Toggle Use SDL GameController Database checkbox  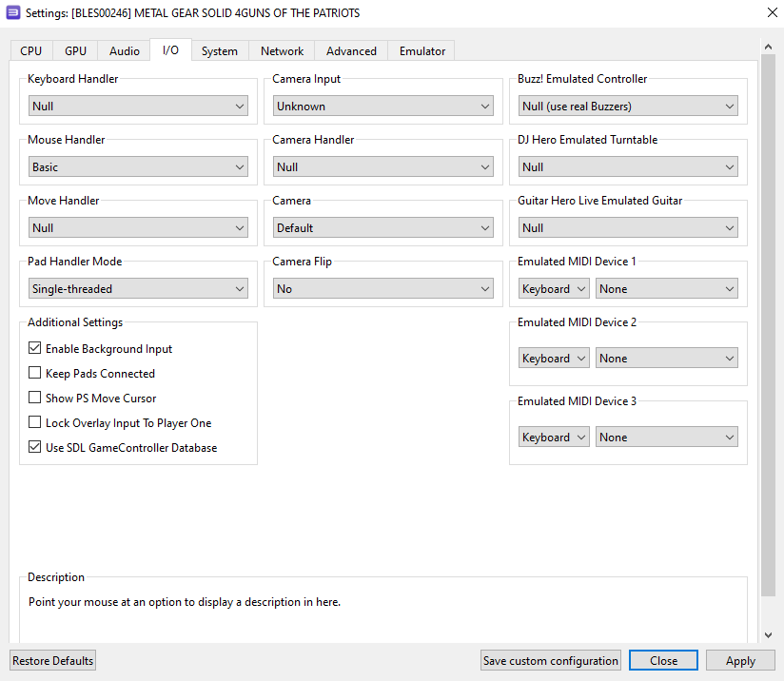pyautogui.click(x=34, y=447)
